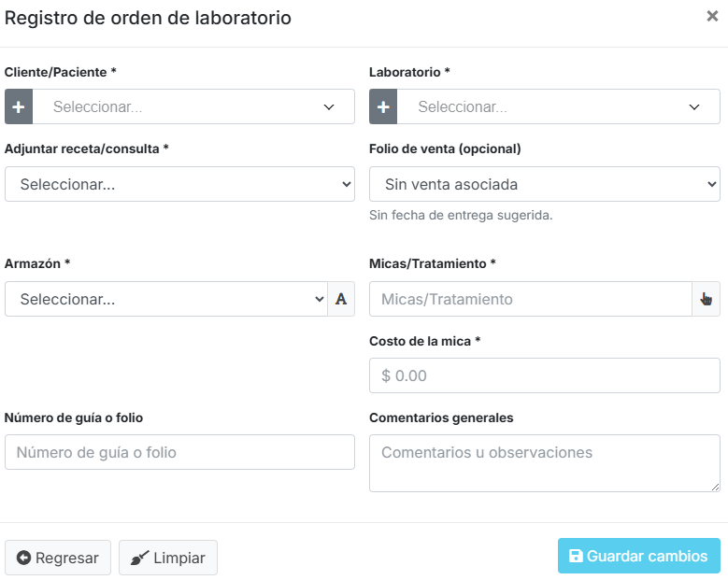This screenshot has width=728, height=580.
Task: Click the Micas/Tratamiento input field
Action: pos(530,300)
